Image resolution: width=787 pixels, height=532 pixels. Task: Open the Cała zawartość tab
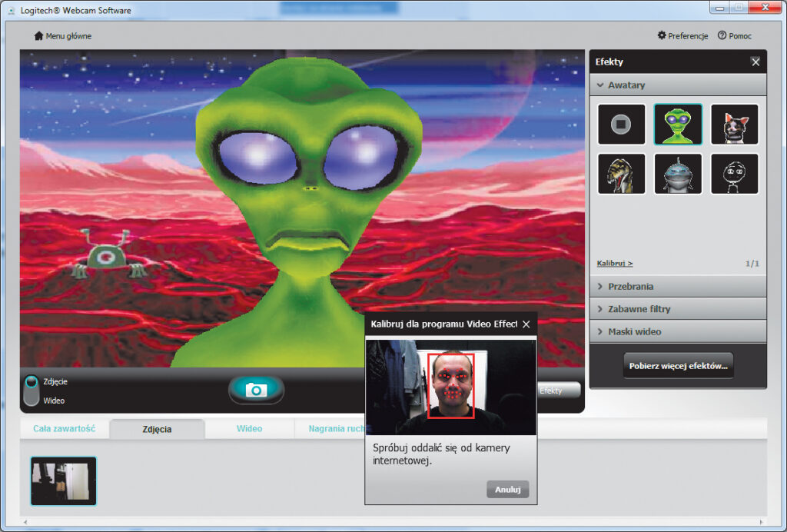64,429
